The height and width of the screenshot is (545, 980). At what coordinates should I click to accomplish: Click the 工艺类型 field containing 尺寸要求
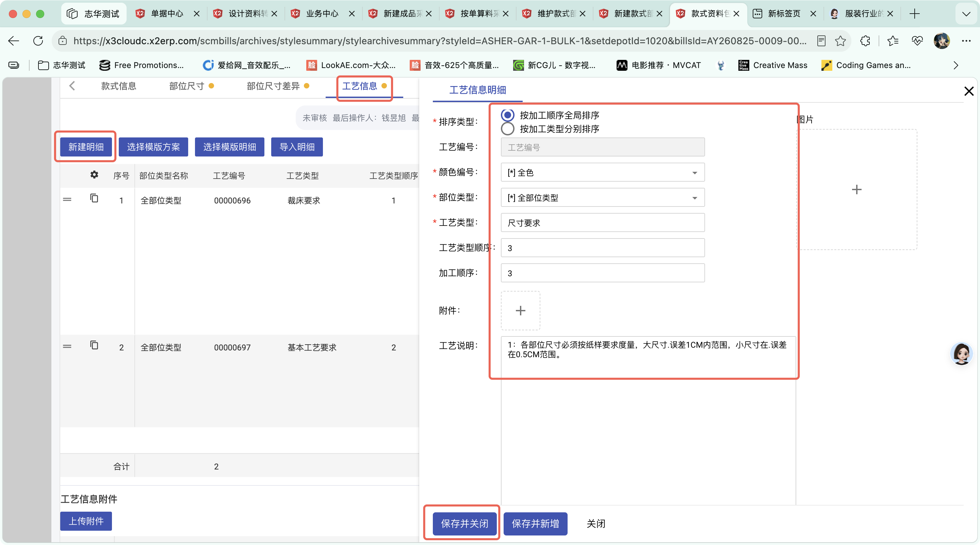point(603,222)
